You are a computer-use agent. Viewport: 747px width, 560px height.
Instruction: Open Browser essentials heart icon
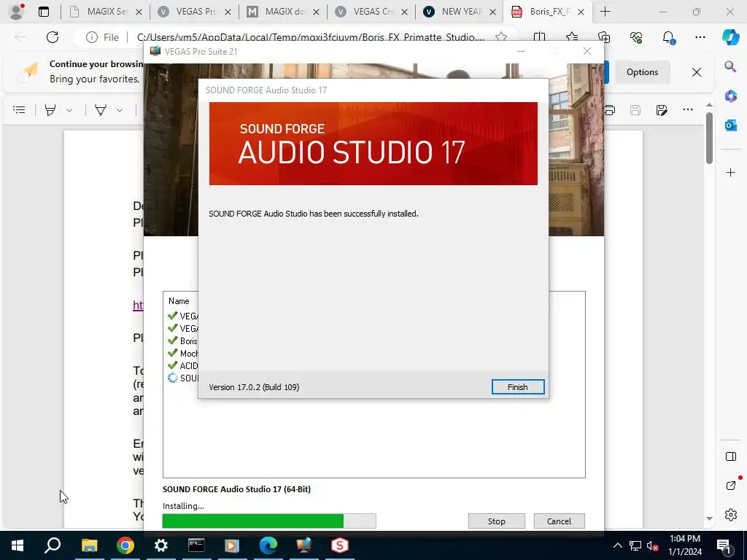tap(636, 37)
